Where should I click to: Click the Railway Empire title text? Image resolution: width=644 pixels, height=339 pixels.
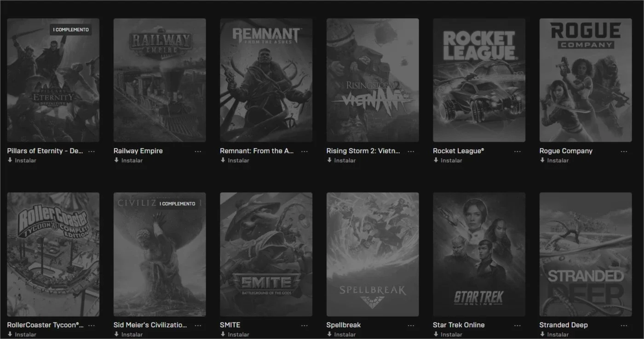tap(138, 151)
